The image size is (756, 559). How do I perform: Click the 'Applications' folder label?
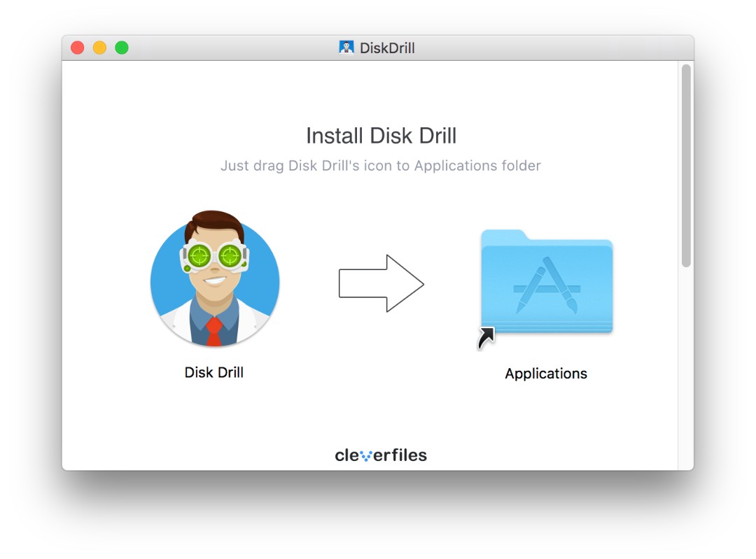click(546, 374)
